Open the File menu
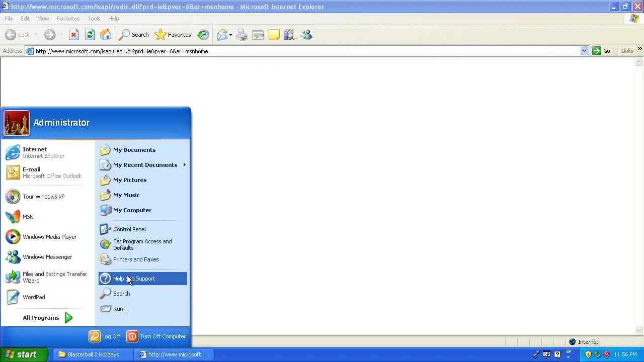 pos(9,19)
